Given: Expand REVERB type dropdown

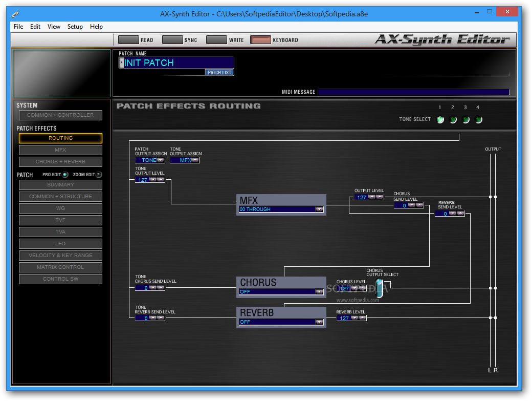Looking at the screenshot, I should click(x=319, y=322).
